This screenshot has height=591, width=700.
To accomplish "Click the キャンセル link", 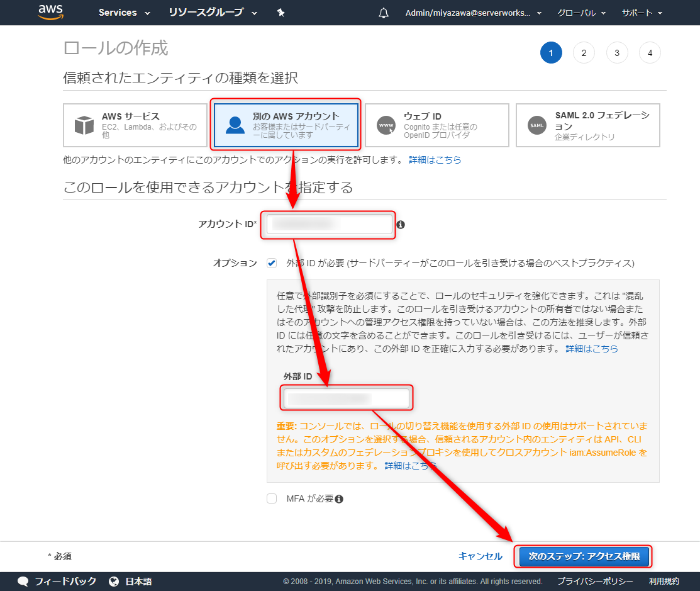I will pyautogui.click(x=481, y=556).
